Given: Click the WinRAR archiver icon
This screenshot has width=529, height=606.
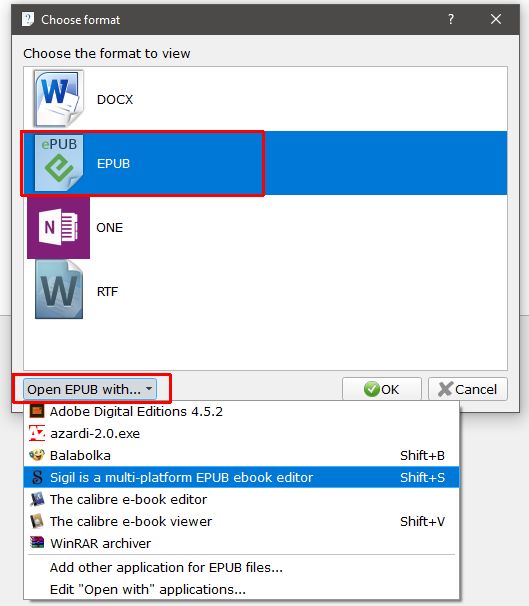Looking at the screenshot, I should [x=37, y=543].
